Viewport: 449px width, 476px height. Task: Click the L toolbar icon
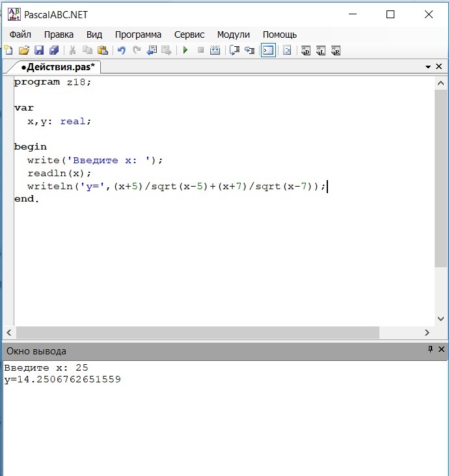click(x=321, y=50)
